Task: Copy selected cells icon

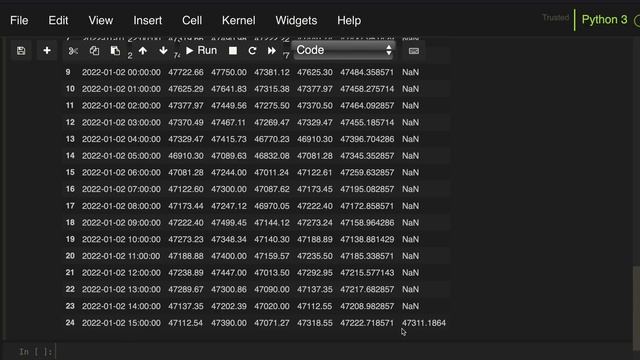Action: 94,51
